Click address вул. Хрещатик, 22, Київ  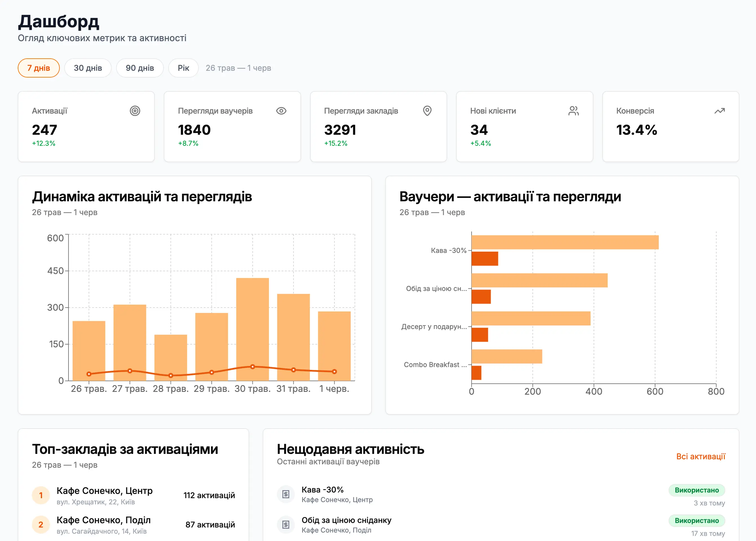point(96,502)
